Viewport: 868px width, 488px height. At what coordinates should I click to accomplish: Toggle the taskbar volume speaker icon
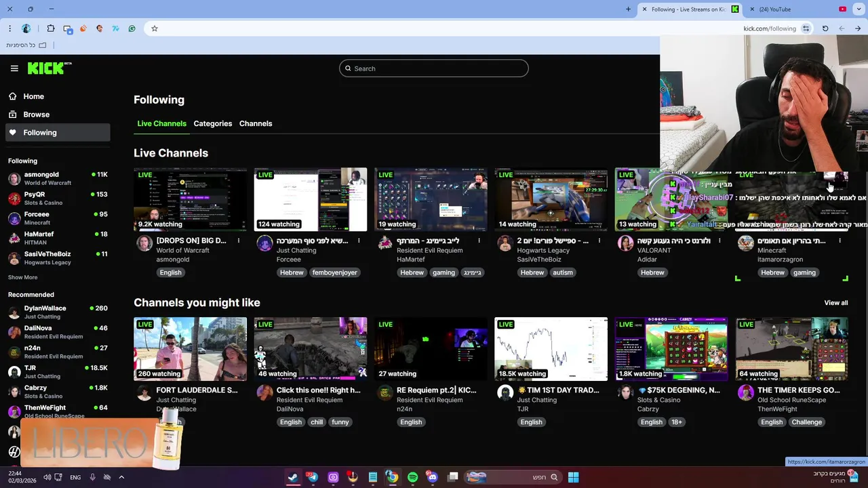tap(47, 477)
